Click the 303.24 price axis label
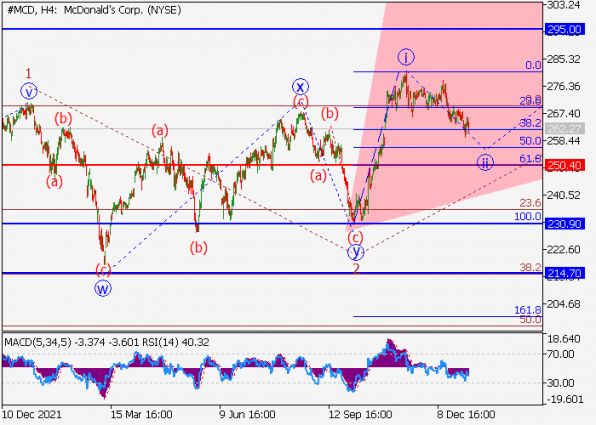596x425 pixels. [x=563, y=5]
